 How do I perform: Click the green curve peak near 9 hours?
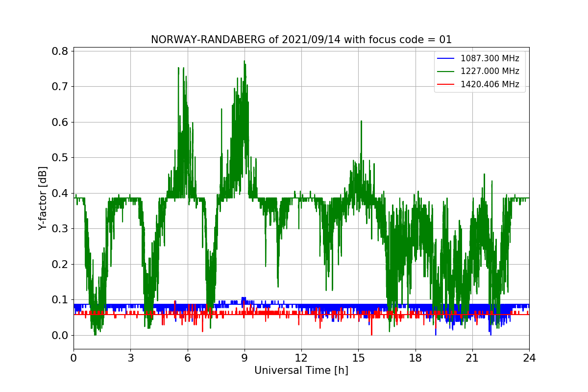point(244,62)
